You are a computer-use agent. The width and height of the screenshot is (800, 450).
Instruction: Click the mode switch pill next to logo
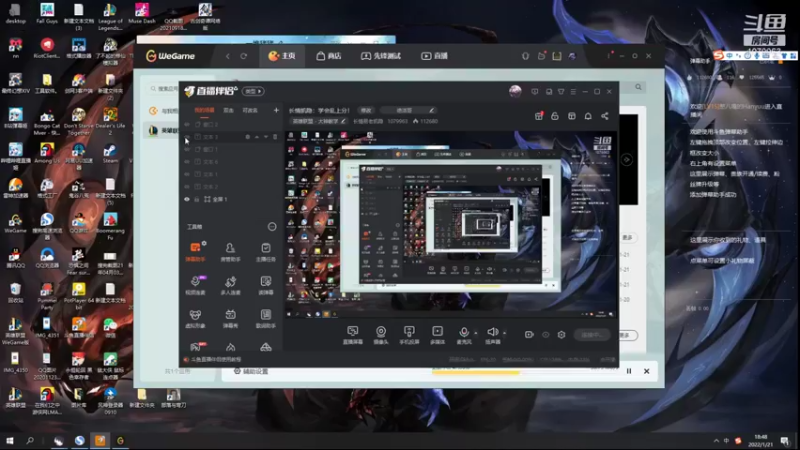point(253,91)
